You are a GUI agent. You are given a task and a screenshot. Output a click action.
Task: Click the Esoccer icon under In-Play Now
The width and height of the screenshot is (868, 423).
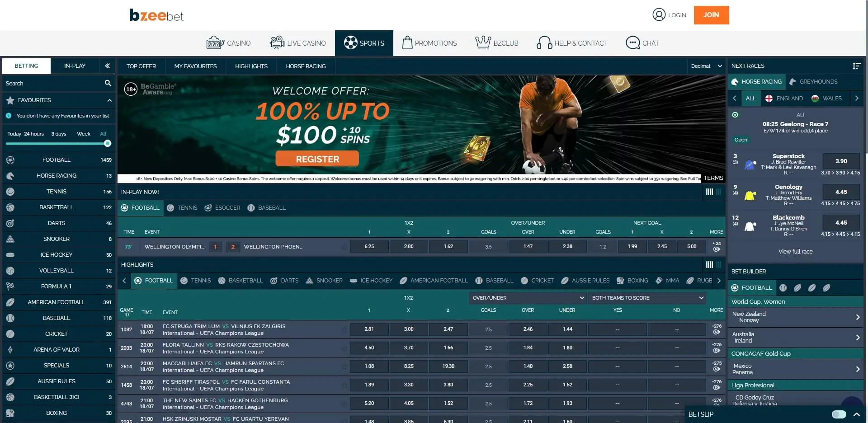[208, 208]
